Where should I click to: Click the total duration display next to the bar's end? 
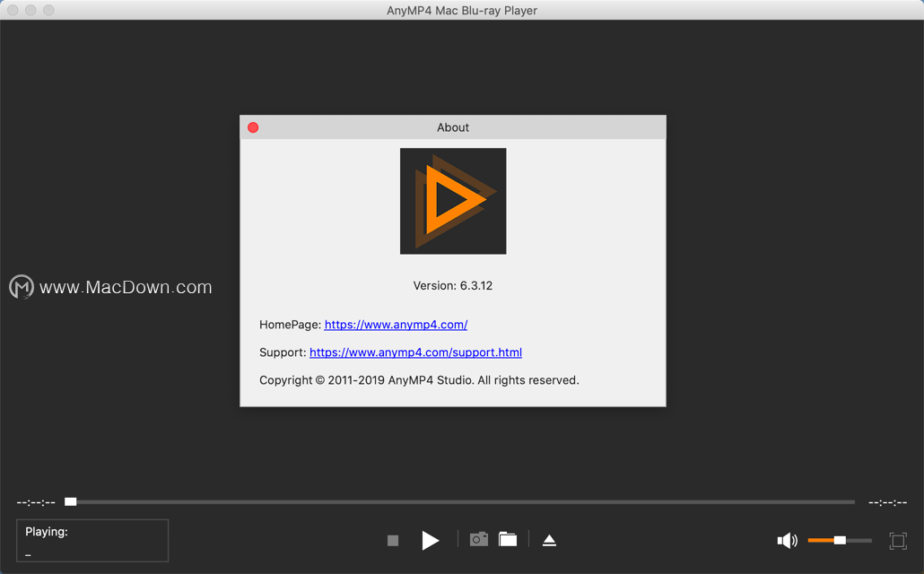pos(887,502)
